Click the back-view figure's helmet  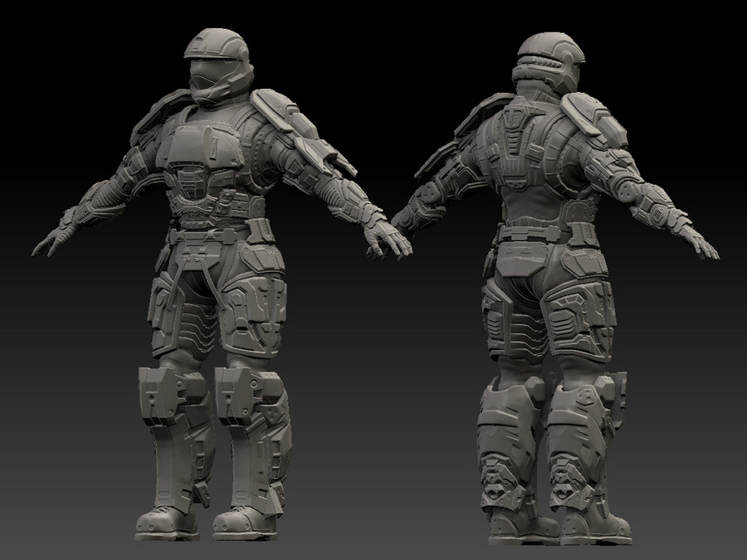[x=549, y=62]
